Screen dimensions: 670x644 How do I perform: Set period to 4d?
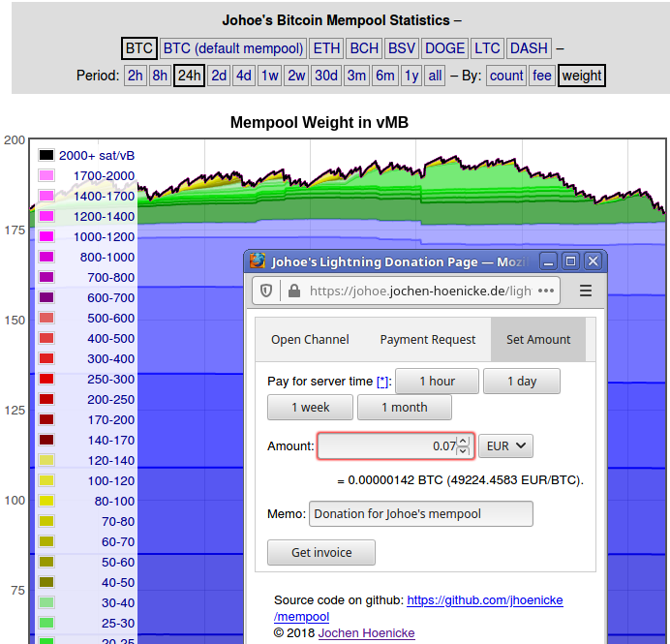tap(244, 76)
